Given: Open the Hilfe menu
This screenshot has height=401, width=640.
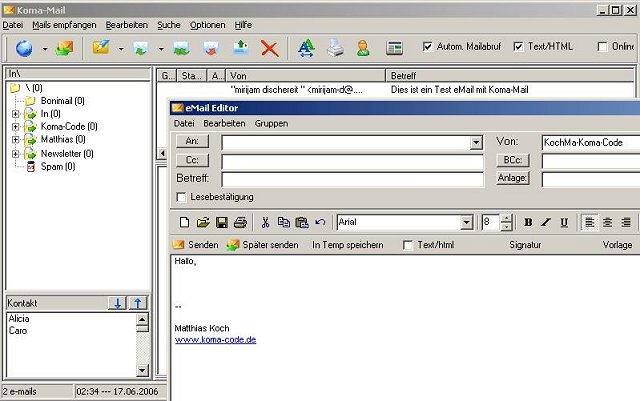Looking at the screenshot, I should (243, 25).
